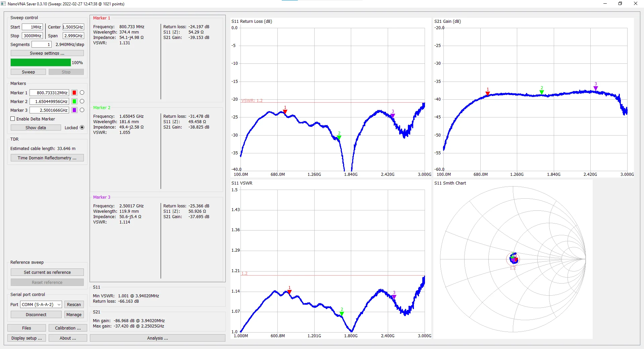Image resolution: width=644 pixels, height=349 pixels.
Task: Click Marker 1 frequency input field
Action: [49, 93]
